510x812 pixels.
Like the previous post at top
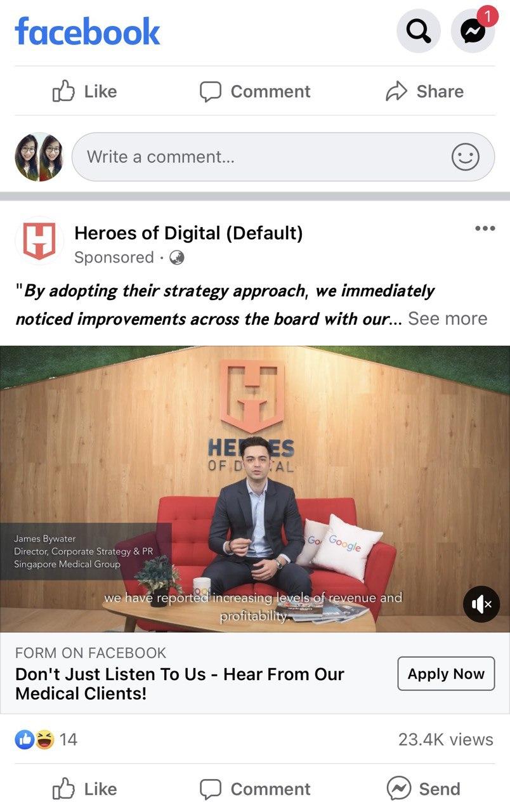84,91
